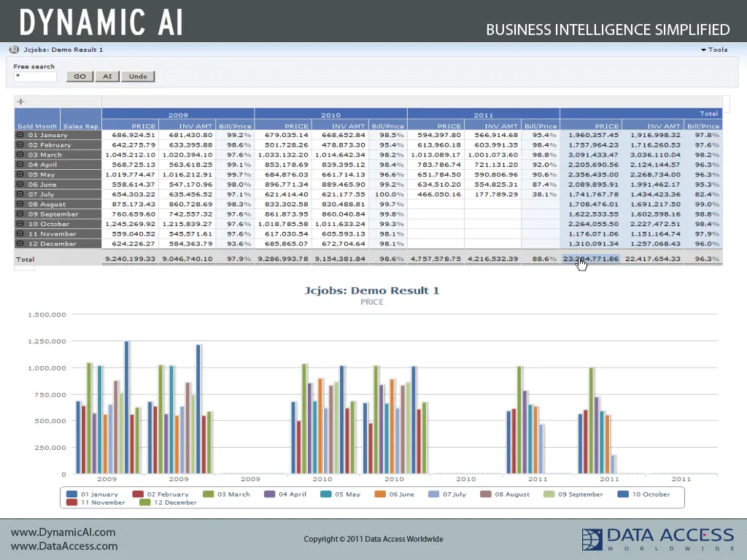Click the 04 April legend color swatch

(x=270, y=494)
